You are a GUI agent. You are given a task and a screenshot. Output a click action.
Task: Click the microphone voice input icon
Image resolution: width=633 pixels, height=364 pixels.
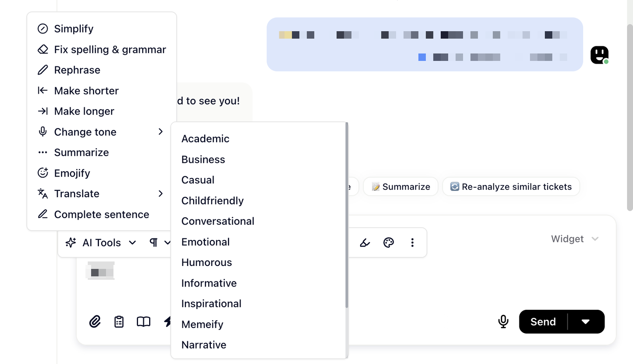coord(503,322)
